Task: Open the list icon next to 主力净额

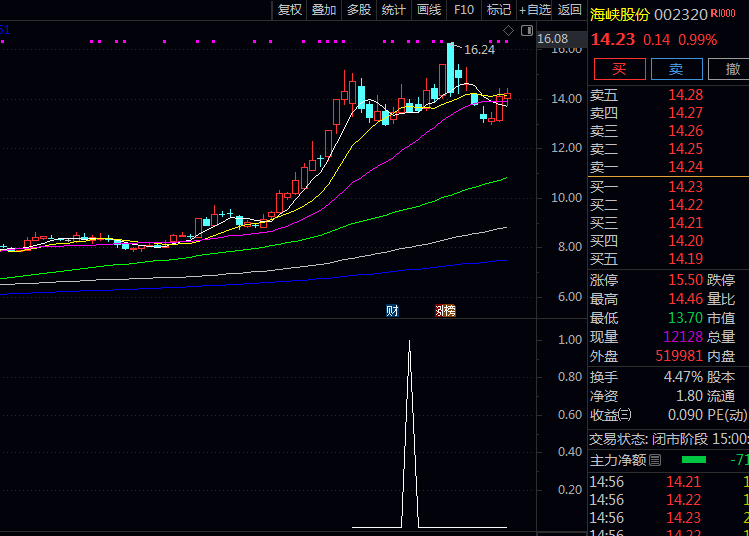Action: pyautogui.click(x=655, y=460)
